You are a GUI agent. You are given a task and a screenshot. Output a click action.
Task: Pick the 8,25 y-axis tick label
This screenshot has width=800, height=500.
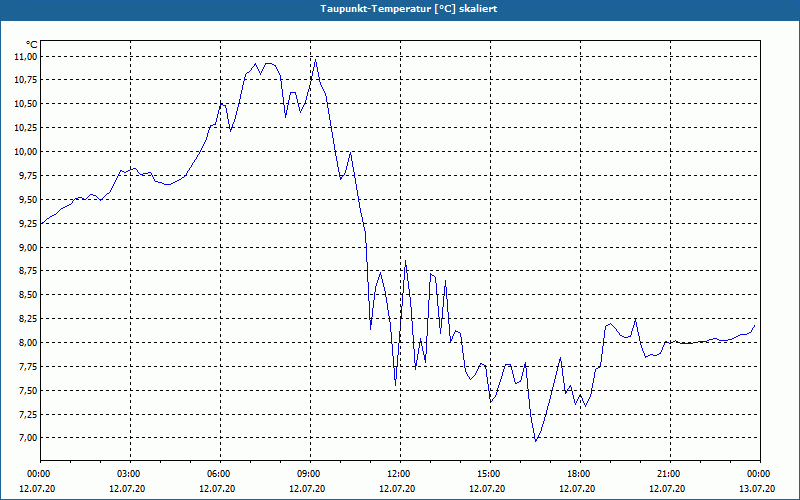coord(27,319)
